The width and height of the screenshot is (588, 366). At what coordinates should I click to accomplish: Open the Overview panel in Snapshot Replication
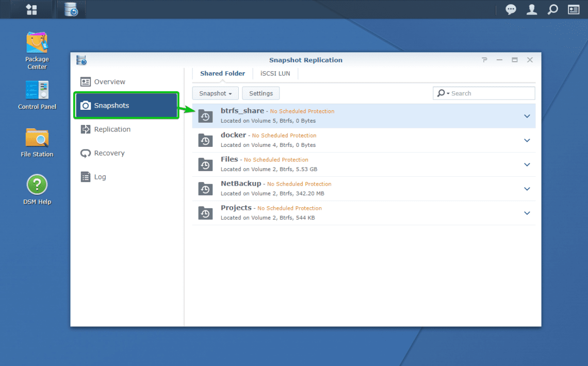[109, 81]
